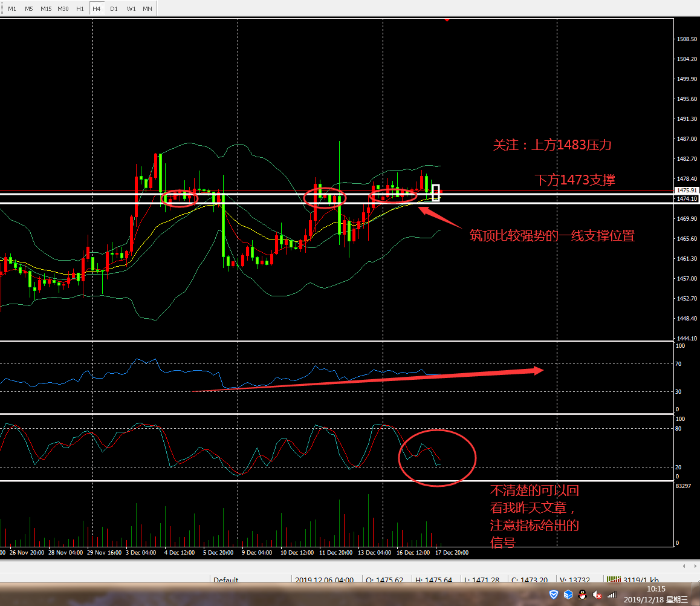
Task: Select the M15 timeframe button
Action: pyautogui.click(x=46, y=8)
